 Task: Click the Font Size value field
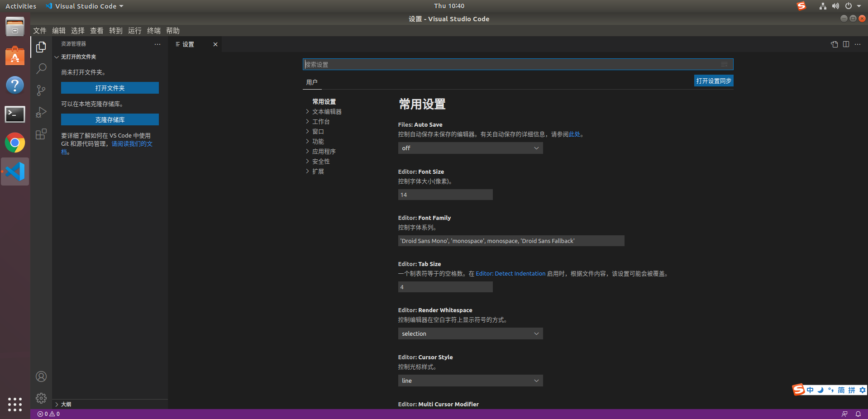point(445,195)
